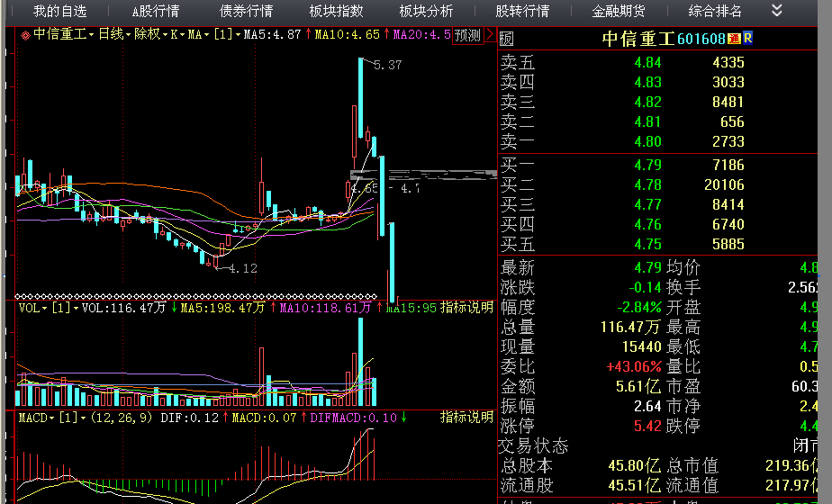Screen dimensions: 832x504
Task: Click DIF:0.12 value in MACD header
Action: (x=189, y=418)
